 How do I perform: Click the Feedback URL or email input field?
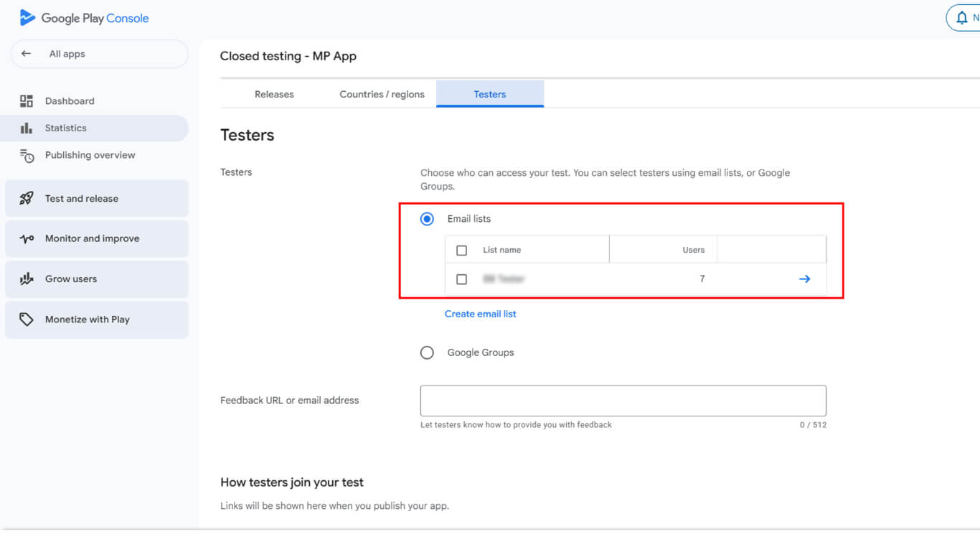click(x=623, y=401)
